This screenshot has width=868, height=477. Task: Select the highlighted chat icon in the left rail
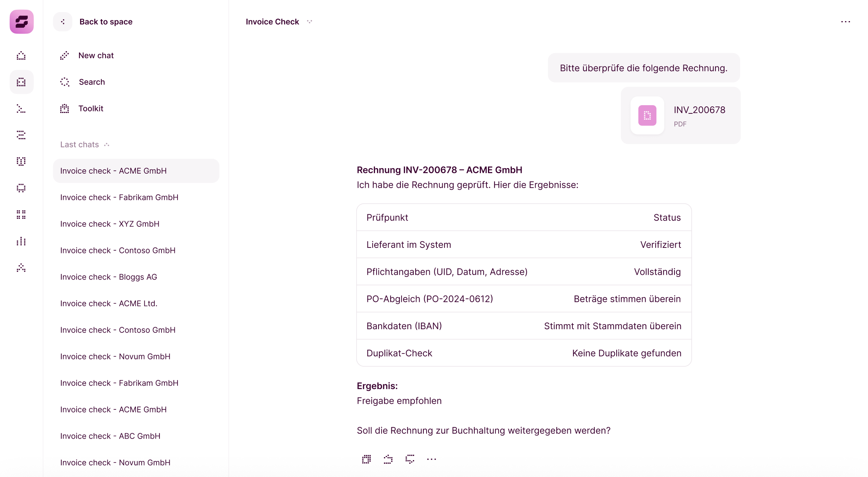(22, 82)
